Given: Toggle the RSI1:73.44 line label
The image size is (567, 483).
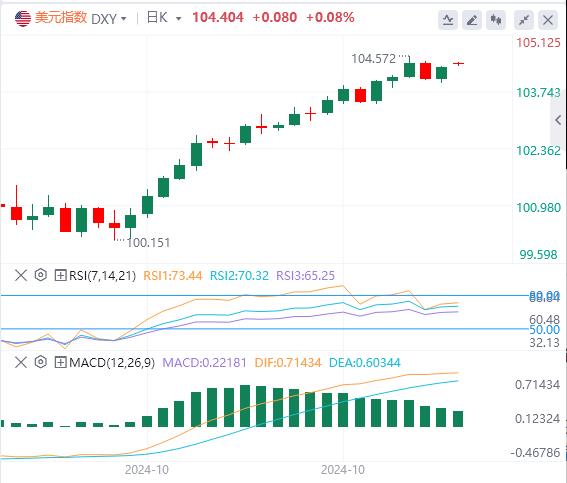Looking at the screenshot, I should coord(172,276).
